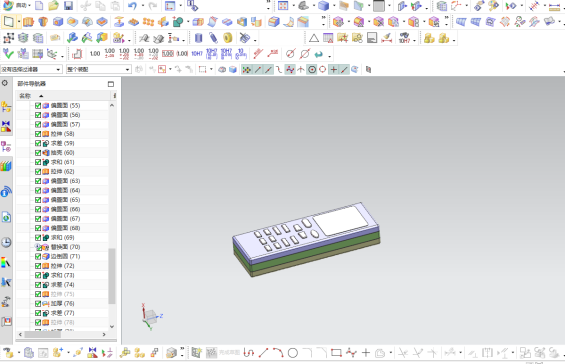Click the plain 1.00 dimension icon
Viewport: 565px width, 364px height.
95,54
